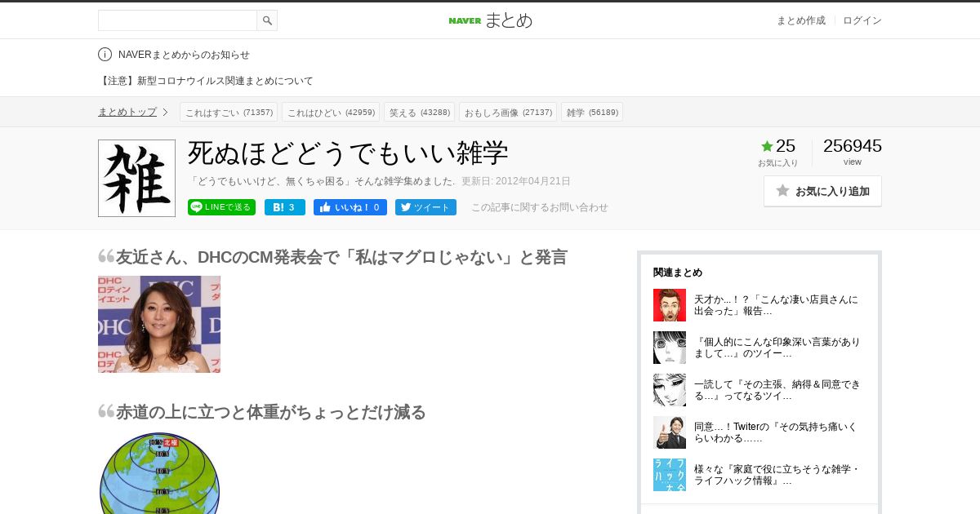Share with LINEで送る button
Viewport: 980px width, 514px height.
tap(221, 207)
